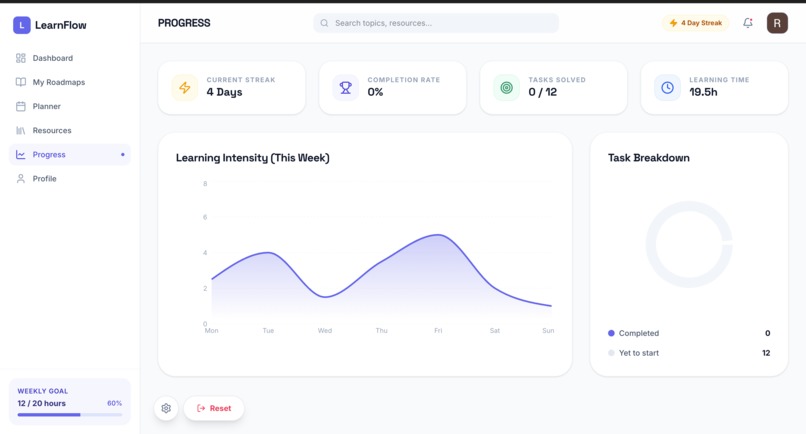
Task: Select the Progress menu item
Action: 70,155
